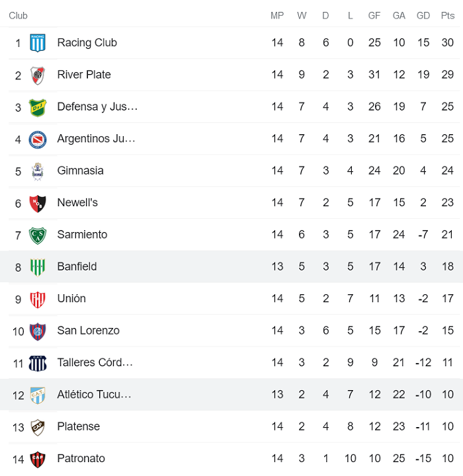Viewport: 463px width, 476px height.
Task: Click the MP column header
Action: (x=277, y=16)
